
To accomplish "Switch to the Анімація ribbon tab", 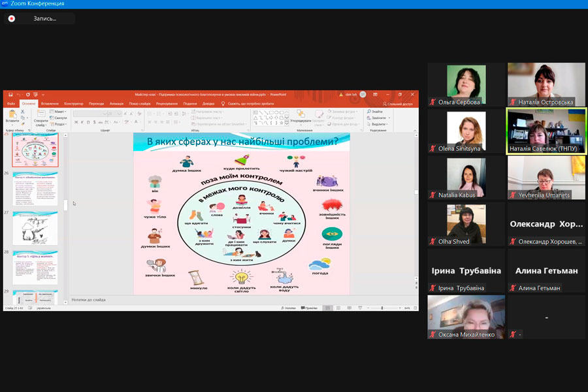I will click(x=116, y=103).
